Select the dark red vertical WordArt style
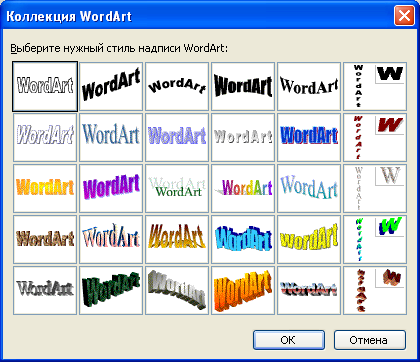 coord(375,137)
